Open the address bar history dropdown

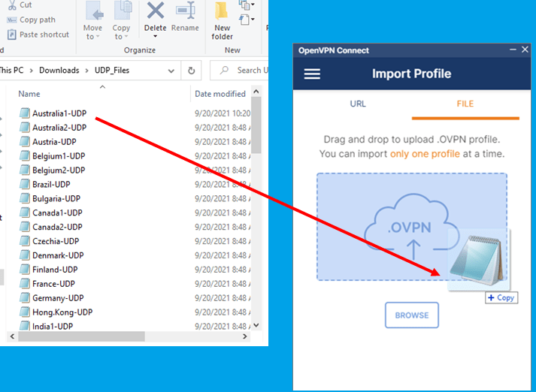(171, 71)
